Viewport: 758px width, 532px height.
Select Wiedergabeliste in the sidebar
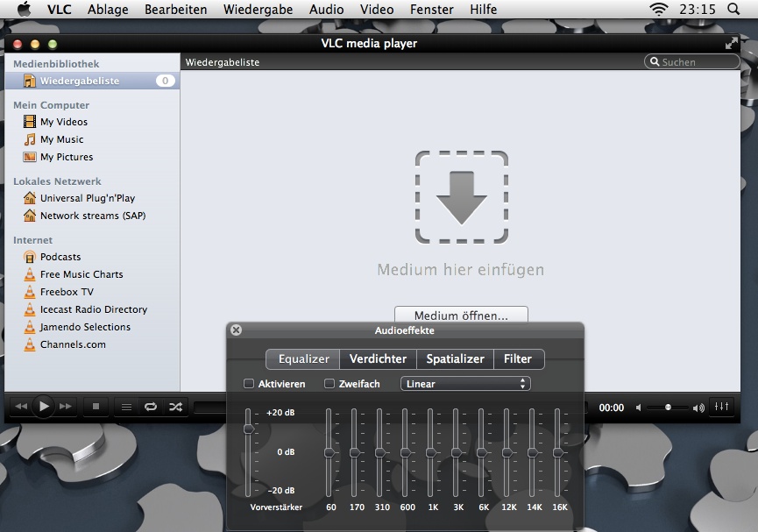point(79,81)
